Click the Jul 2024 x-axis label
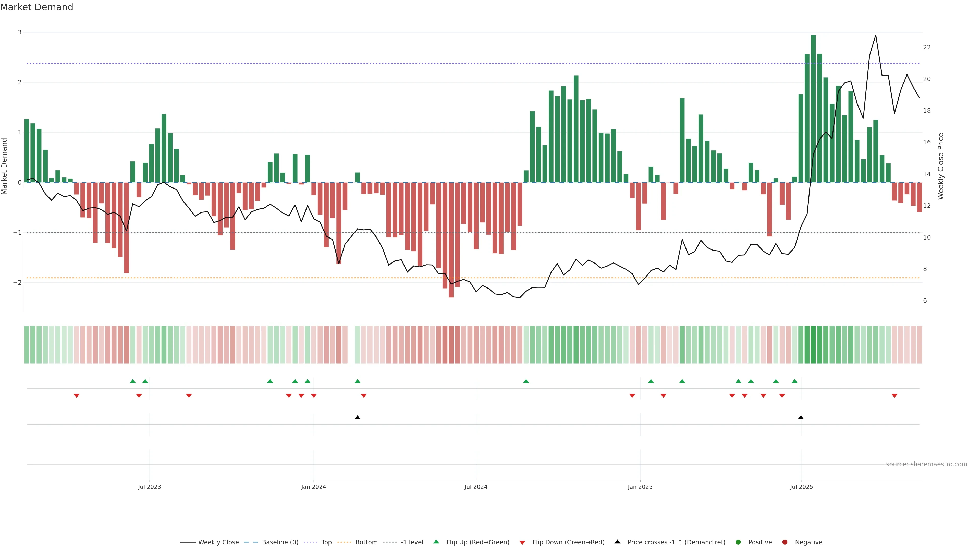This screenshot has width=980, height=551. (x=475, y=487)
